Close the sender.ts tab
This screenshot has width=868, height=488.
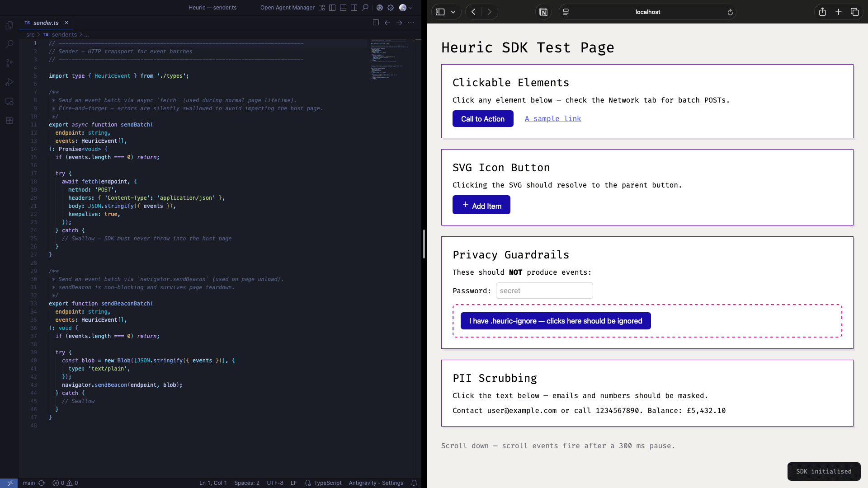coord(66,23)
